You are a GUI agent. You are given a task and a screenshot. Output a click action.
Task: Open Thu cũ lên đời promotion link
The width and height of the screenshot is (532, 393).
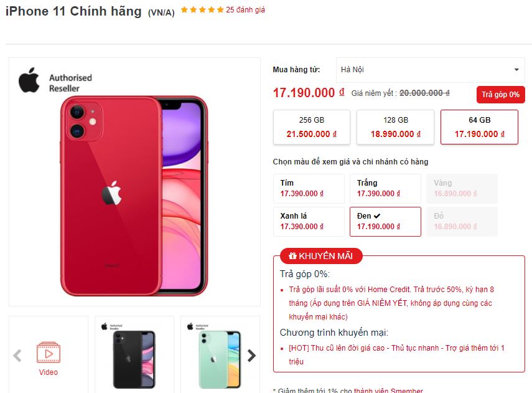coord(396,354)
